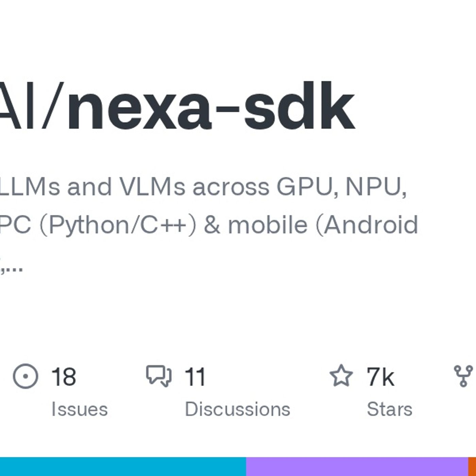The height and width of the screenshot is (476, 476).
Task: Switch to the Discussions section
Action: coord(238,408)
